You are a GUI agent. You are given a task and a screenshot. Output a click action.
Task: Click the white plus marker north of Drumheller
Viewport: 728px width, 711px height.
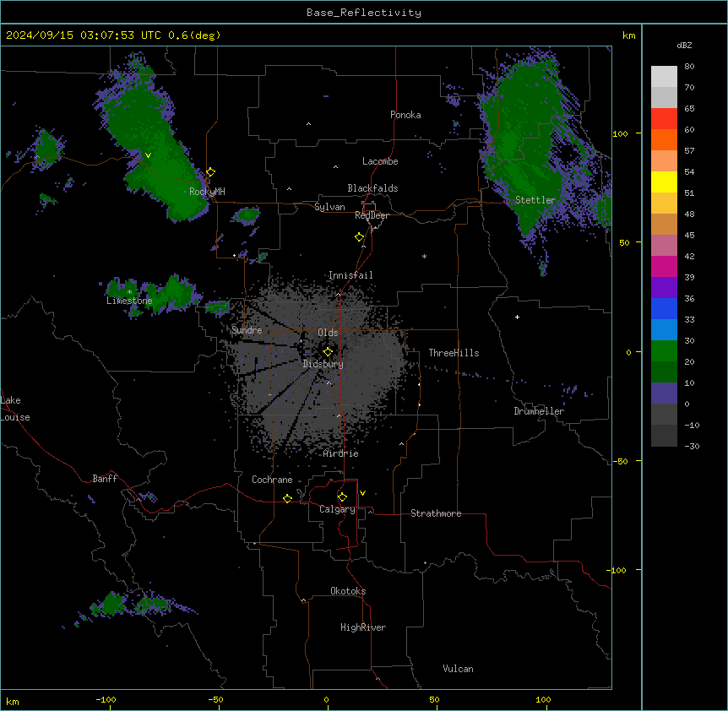[x=517, y=317]
